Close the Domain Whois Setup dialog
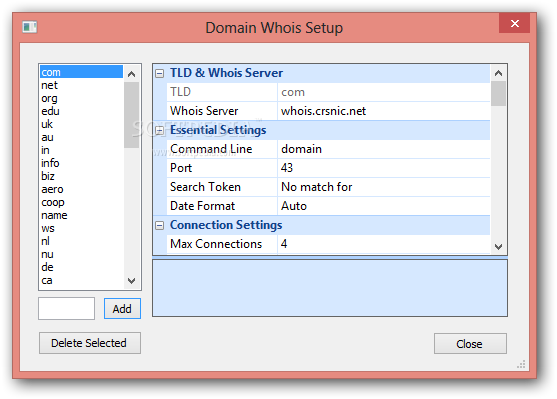Screen dimensions: 557x399 514,23
